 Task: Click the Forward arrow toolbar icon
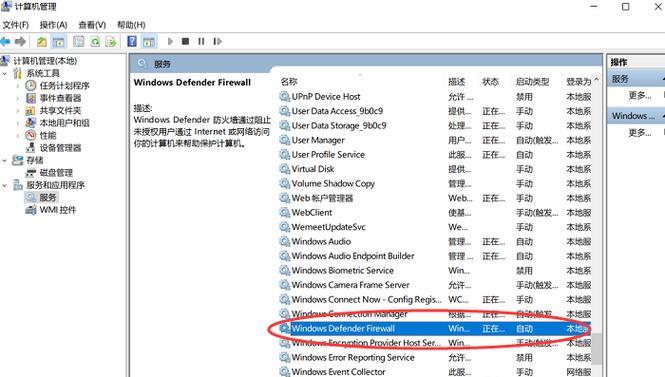[x=20, y=42]
